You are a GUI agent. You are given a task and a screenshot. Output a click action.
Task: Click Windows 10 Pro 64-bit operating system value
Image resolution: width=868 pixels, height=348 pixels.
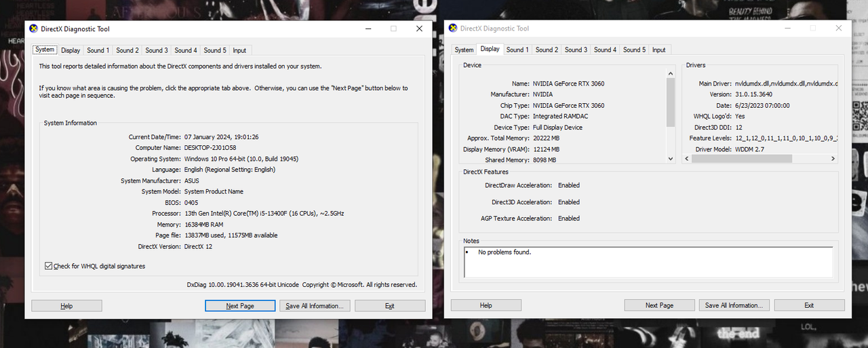tap(241, 159)
